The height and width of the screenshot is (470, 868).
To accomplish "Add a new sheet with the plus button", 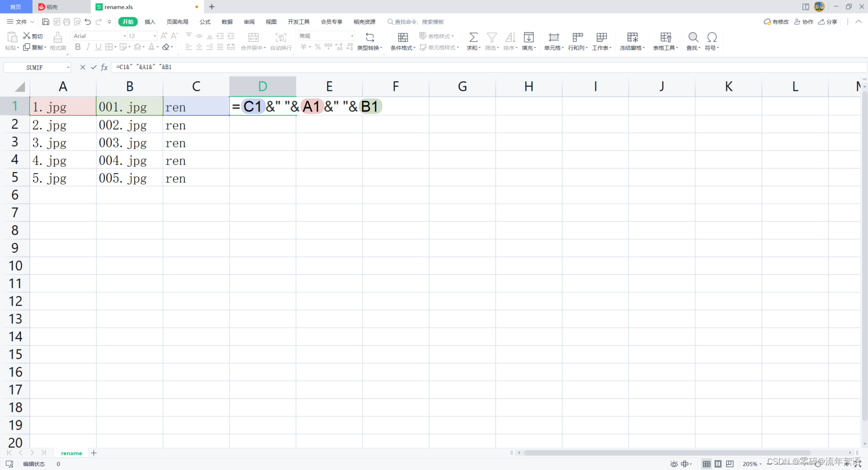I will [x=94, y=453].
